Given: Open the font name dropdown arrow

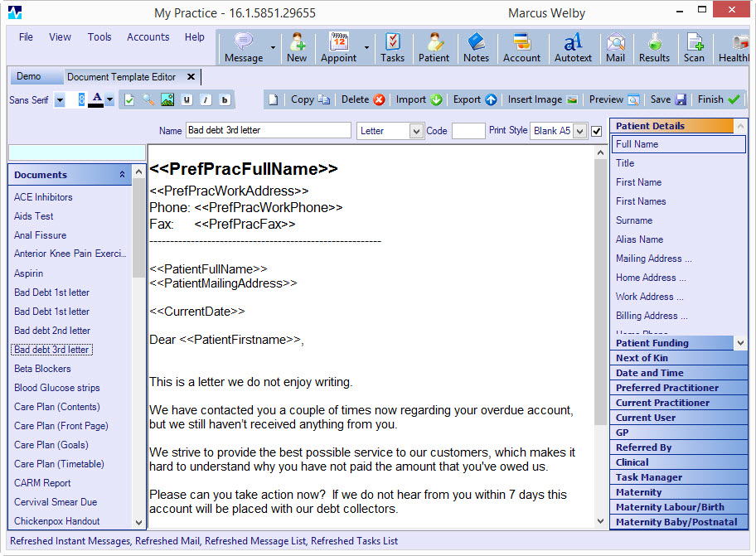Looking at the screenshot, I should (60, 100).
